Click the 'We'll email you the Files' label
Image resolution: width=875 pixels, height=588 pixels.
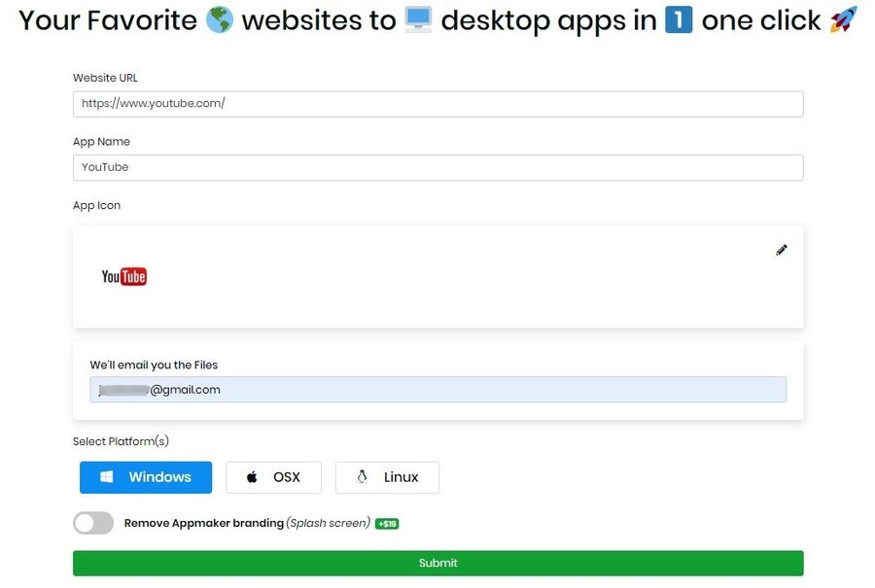point(154,364)
